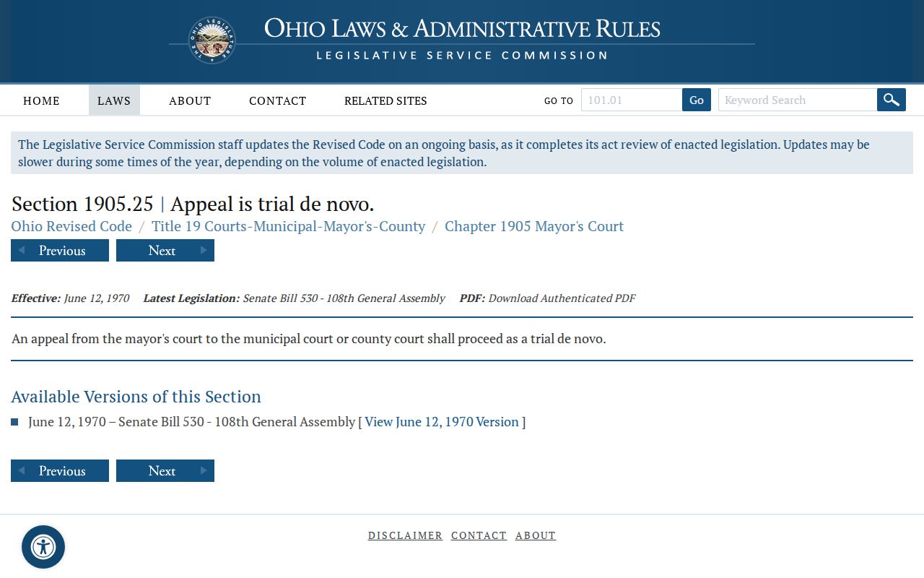Click the Legislative Service Commission staff notice
This screenshot has width=924, height=578.
[x=462, y=152]
